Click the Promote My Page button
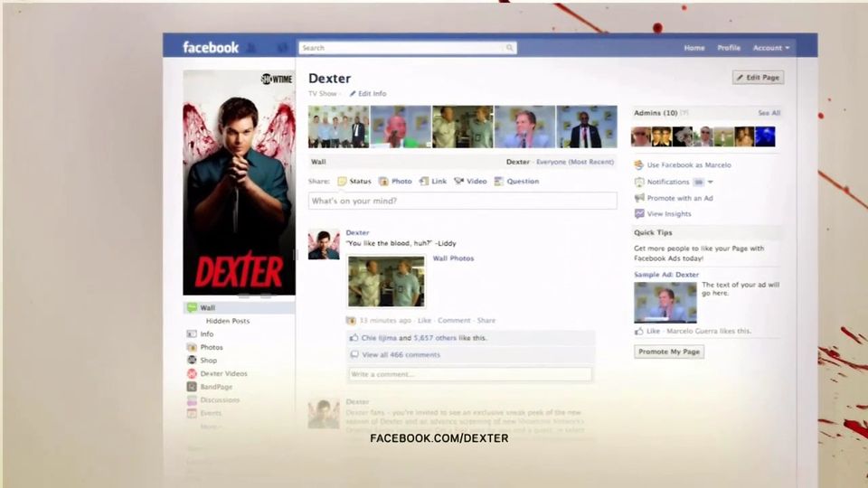 point(669,352)
